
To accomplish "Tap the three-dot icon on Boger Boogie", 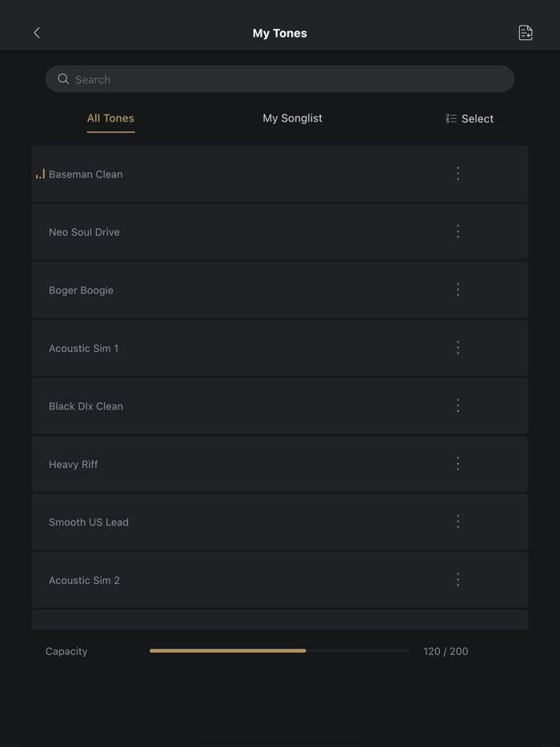I will pyautogui.click(x=458, y=290).
